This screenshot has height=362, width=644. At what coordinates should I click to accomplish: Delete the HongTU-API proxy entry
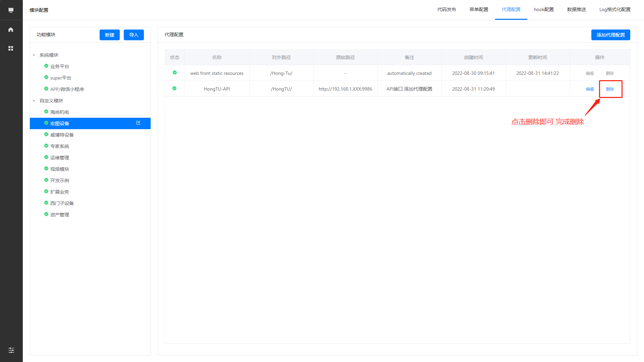[610, 89]
